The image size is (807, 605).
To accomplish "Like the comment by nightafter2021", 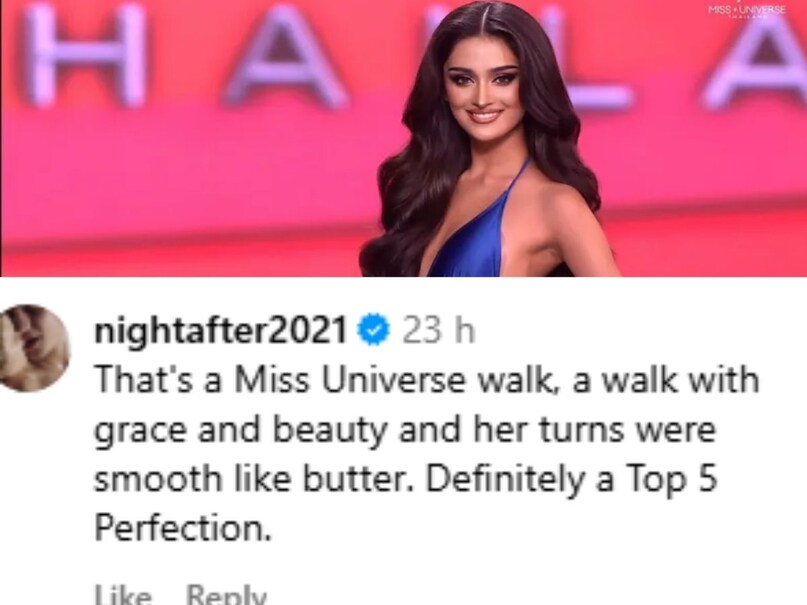I will 123,595.
